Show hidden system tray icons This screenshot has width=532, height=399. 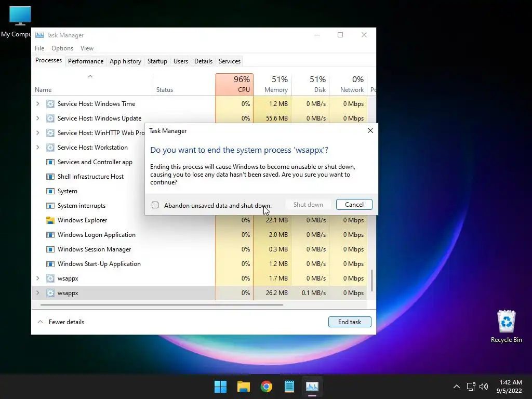tap(457, 387)
